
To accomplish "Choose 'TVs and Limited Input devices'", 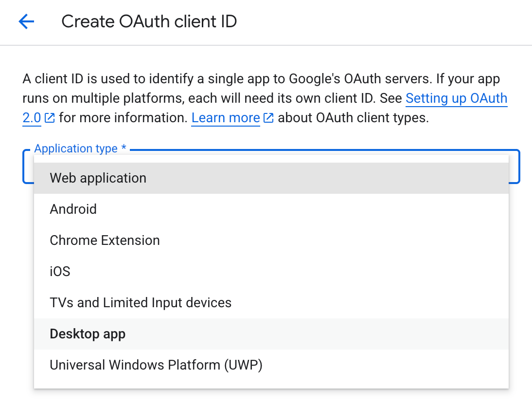I will coord(141,303).
